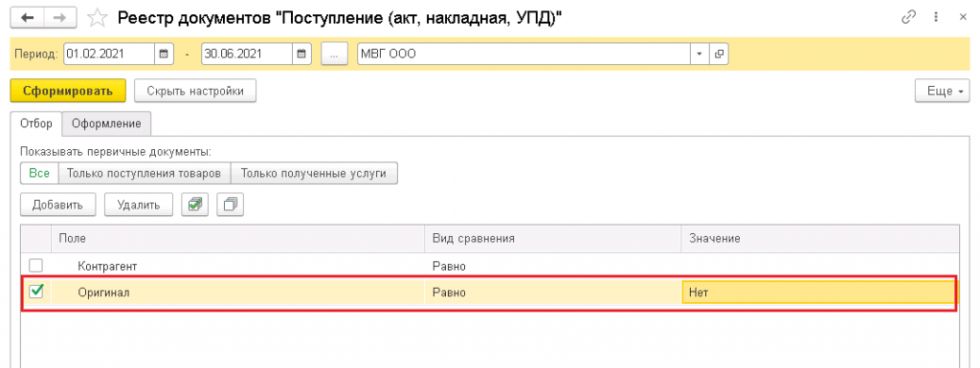The image size is (980, 368).
Task: Go back with the left arrow button
Action: 28,18
